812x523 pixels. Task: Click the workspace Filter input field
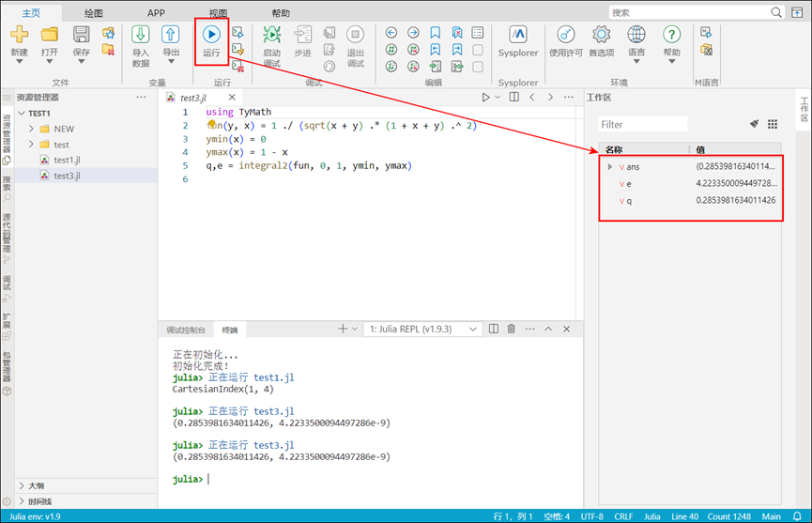pos(643,124)
